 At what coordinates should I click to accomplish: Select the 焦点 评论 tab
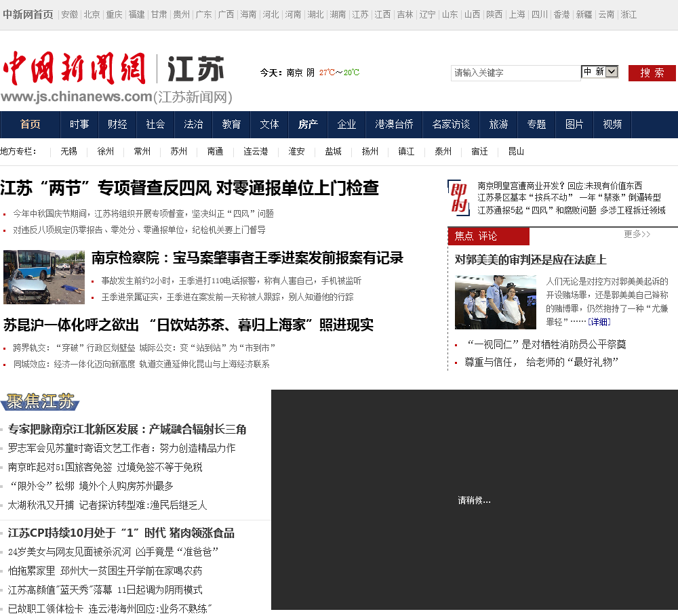point(489,236)
